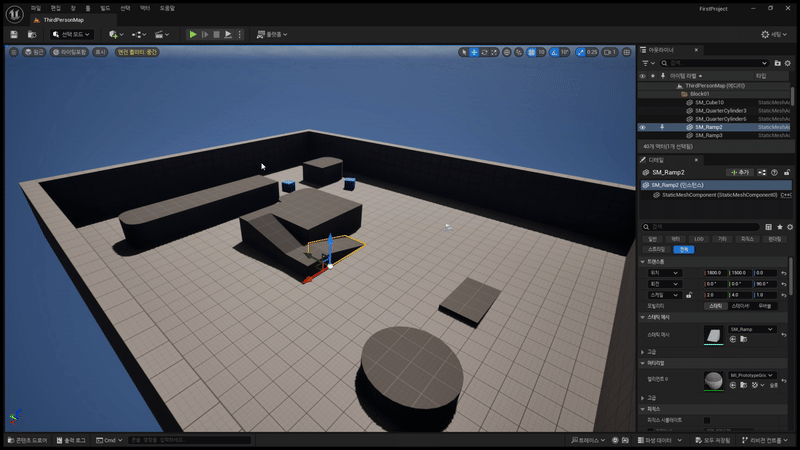This screenshot has width=800, height=450.
Task: Click the yellow engine scalability warning badge
Action: [137, 52]
